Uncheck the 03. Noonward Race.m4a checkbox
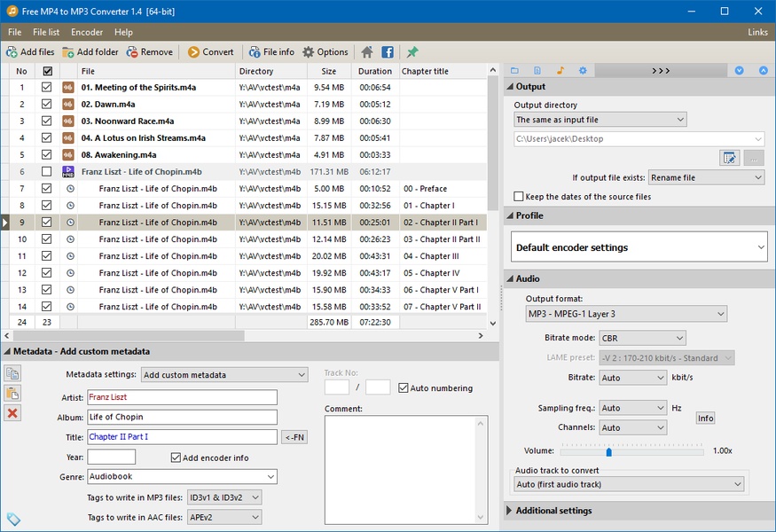 (46, 121)
